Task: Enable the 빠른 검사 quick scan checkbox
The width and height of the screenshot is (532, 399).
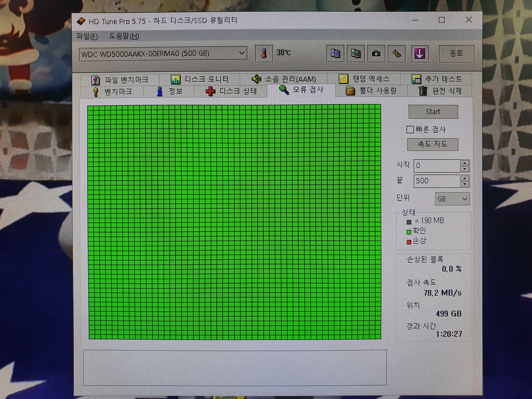Action: (x=410, y=129)
